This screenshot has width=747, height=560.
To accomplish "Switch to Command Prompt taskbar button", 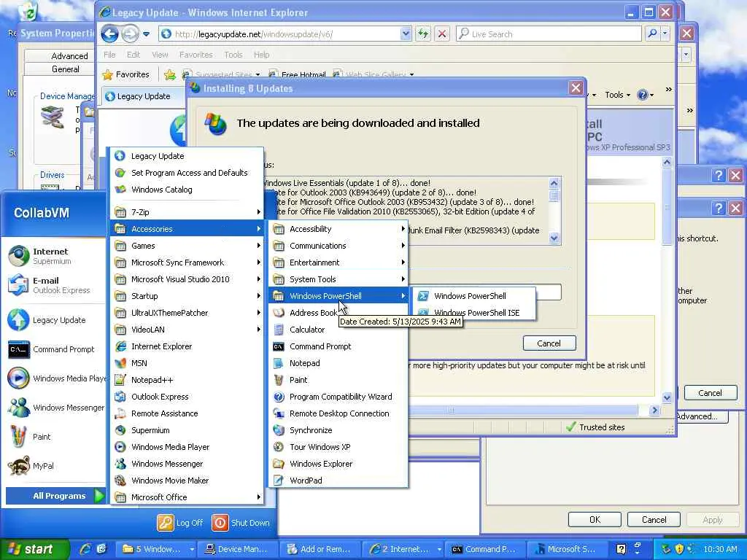I will pyautogui.click(x=484, y=549).
